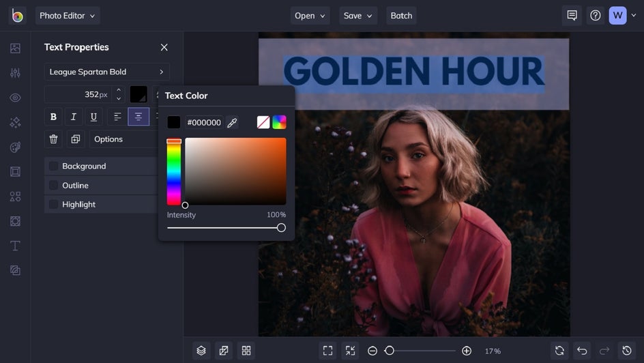Click the duplicate text layer icon
This screenshot has height=363, width=644.
pyautogui.click(x=75, y=139)
